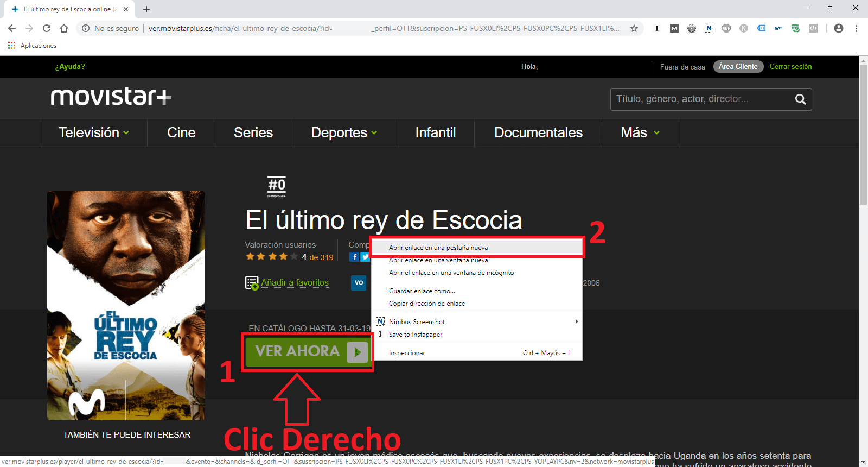
Task: Click the user rating stars
Action: click(x=272, y=257)
